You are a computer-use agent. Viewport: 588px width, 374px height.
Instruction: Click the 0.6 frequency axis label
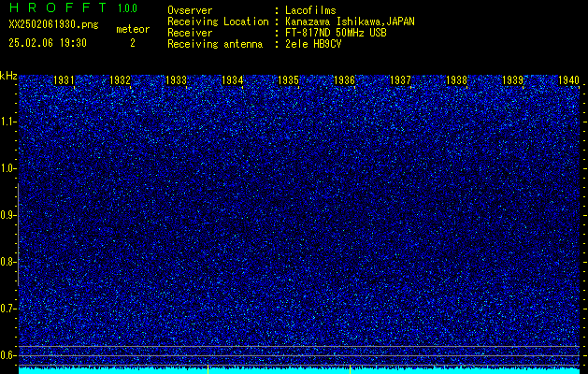[x=8, y=355]
